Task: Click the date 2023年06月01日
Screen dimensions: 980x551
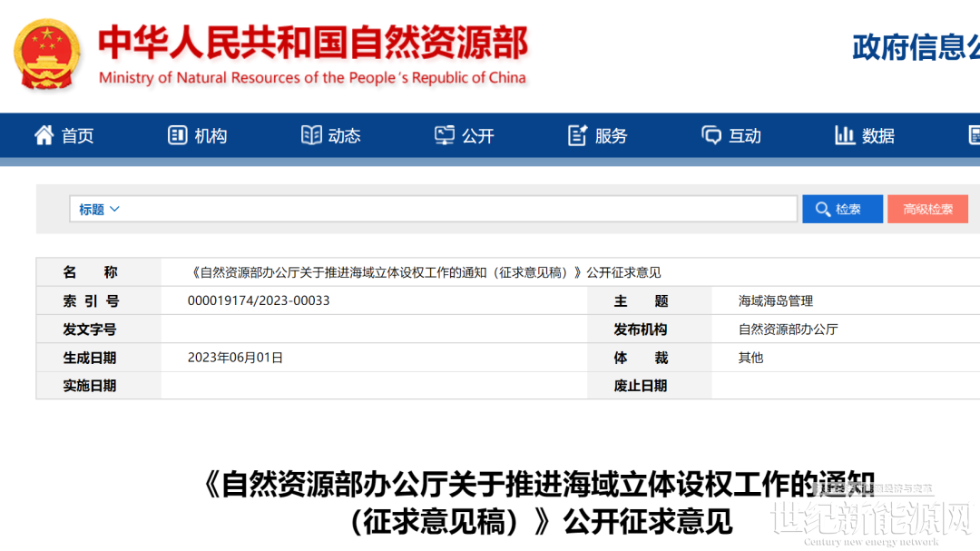Action: pos(236,358)
